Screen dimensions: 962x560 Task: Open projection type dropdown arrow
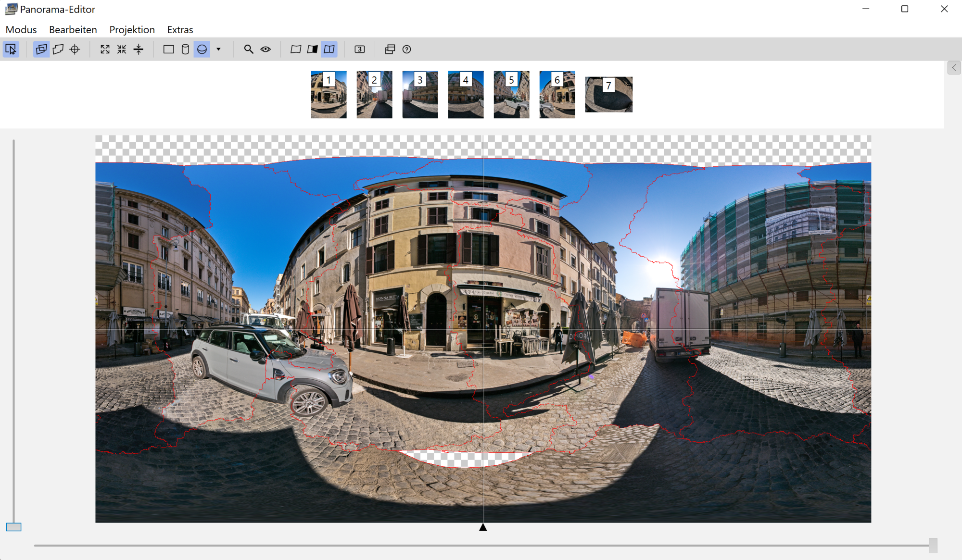218,49
